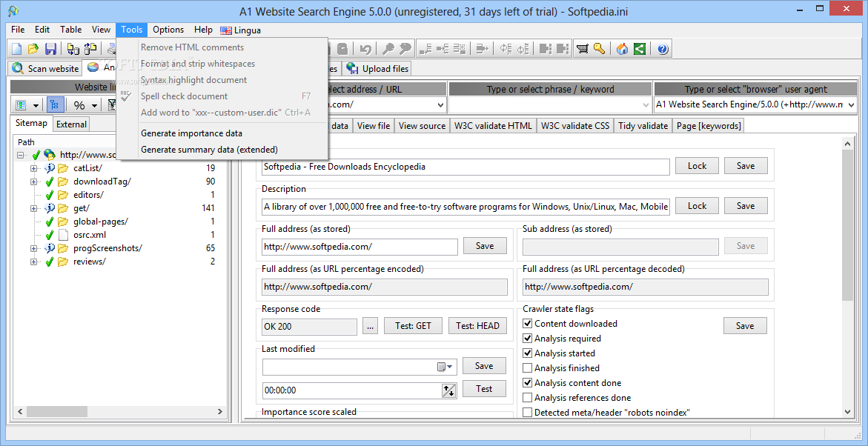Click the copy toolbar icon beside Save
Viewport: 868px width, 446px height.
pyautogui.click(x=73, y=49)
